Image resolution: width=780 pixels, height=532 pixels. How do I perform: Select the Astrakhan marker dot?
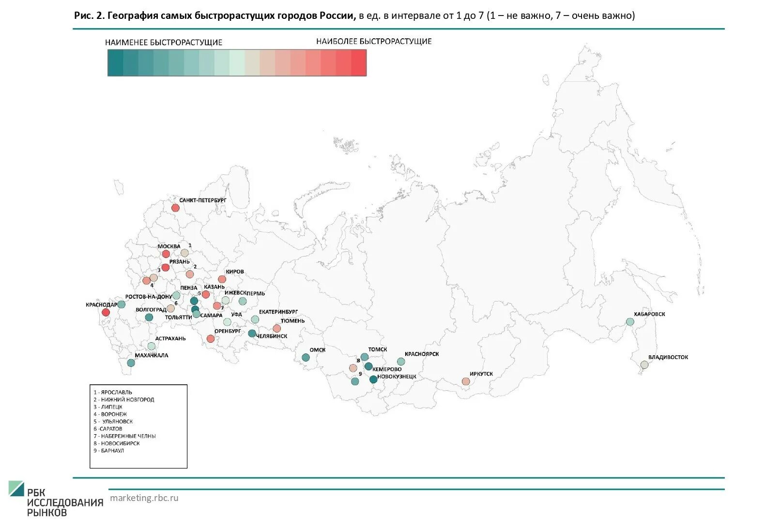152,346
